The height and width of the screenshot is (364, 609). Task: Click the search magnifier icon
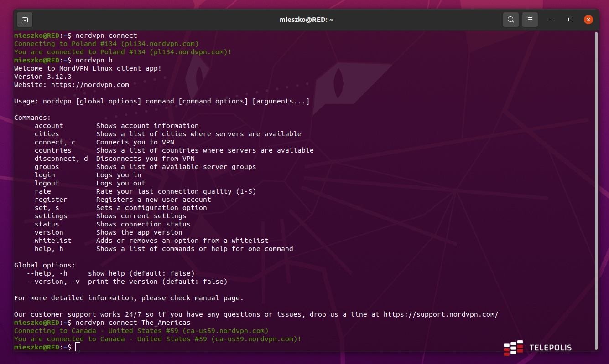[511, 20]
